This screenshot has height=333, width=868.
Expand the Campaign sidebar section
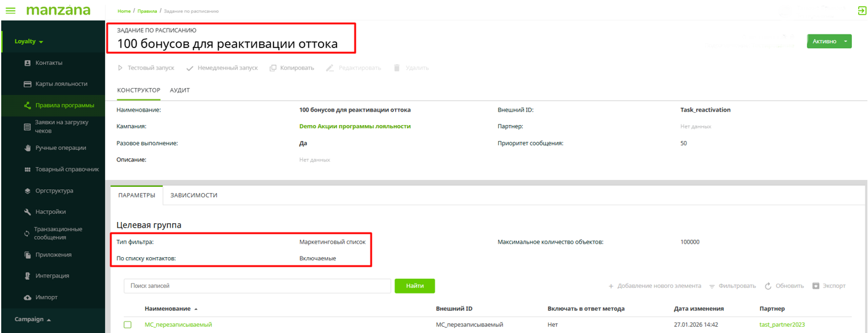(x=33, y=319)
